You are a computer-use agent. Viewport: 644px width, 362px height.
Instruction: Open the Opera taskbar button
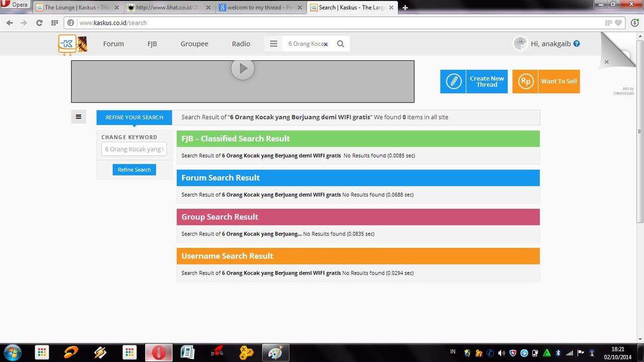(159, 352)
